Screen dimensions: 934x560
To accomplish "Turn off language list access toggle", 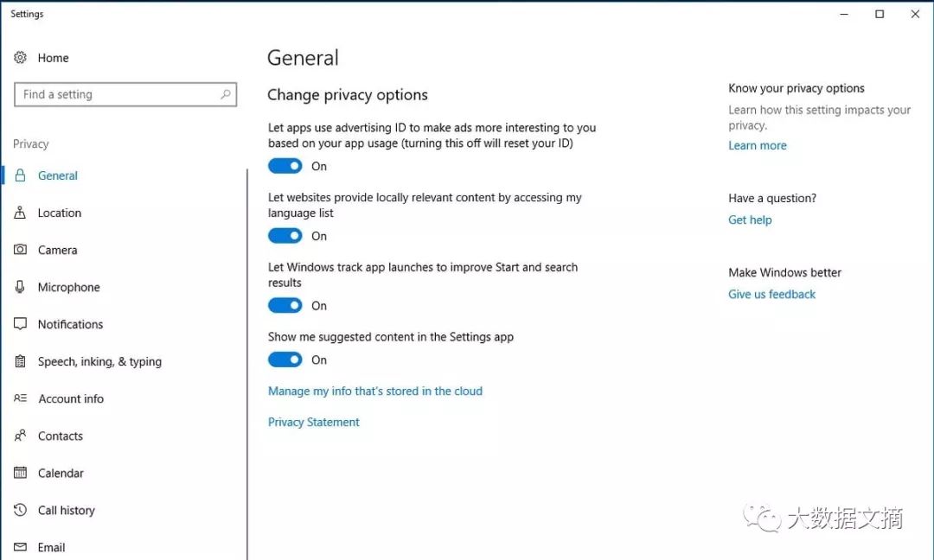I will [x=285, y=236].
